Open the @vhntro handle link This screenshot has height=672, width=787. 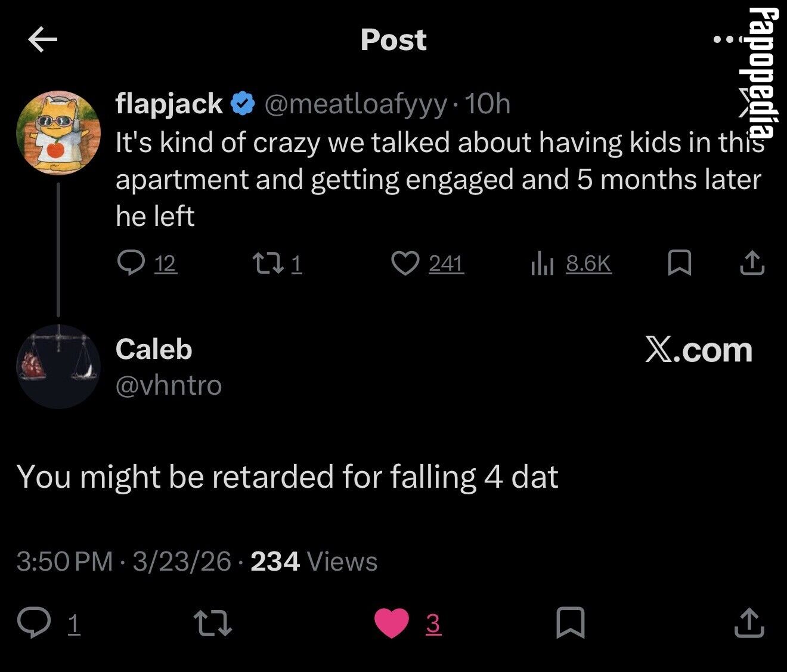(x=169, y=386)
